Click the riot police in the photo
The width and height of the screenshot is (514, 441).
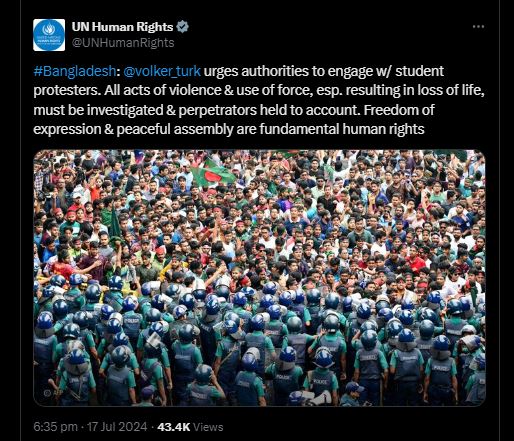(x=259, y=343)
